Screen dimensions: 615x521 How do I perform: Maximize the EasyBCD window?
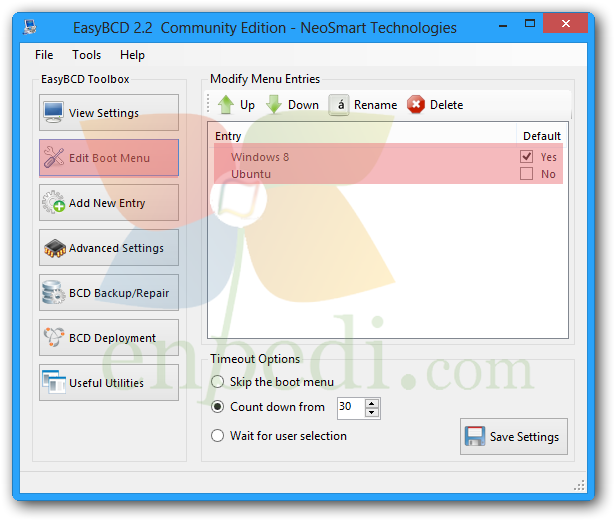click(530, 24)
